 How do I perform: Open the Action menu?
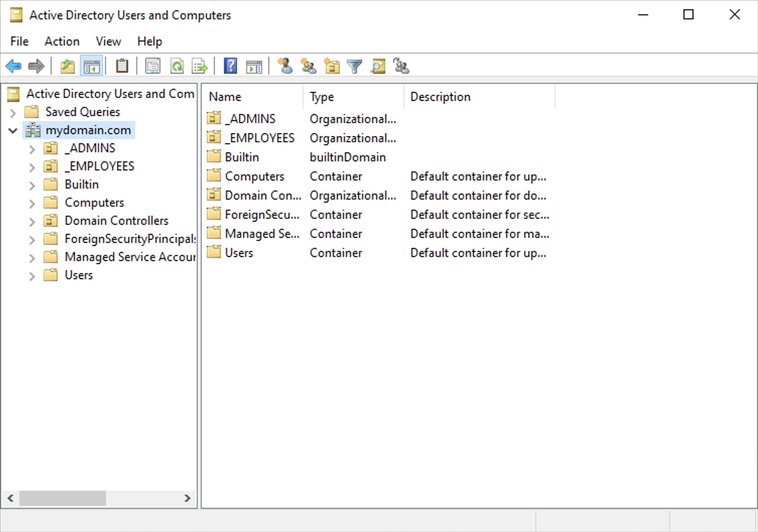coord(62,41)
